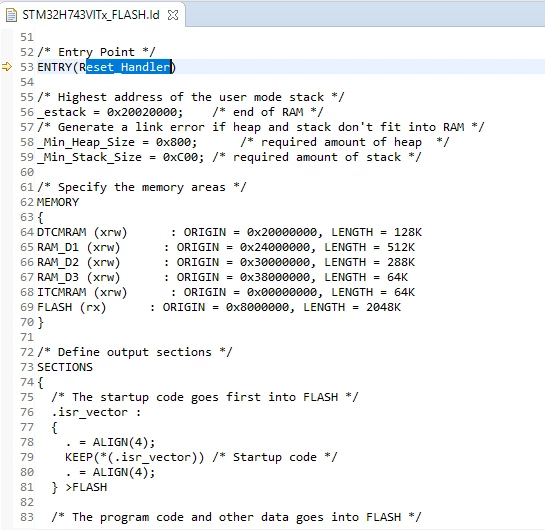
Task: Click '. = ALIGN(4);' on line 80
Action: (110, 472)
